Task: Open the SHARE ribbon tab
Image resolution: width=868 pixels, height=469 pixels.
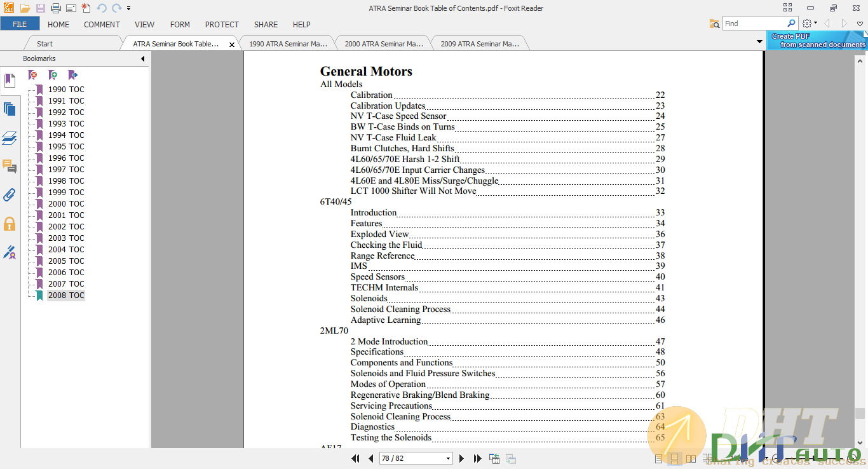Action: click(266, 24)
